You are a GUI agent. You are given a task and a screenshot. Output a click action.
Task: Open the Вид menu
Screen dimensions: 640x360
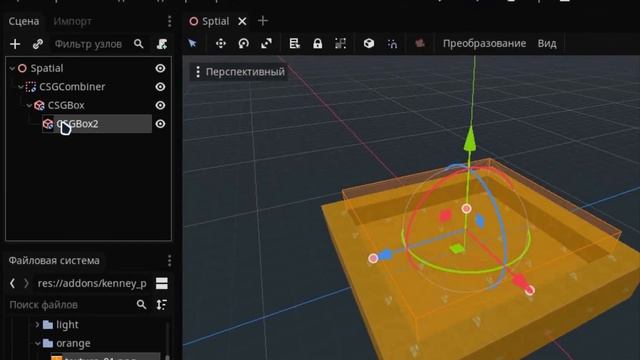pos(547,43)
